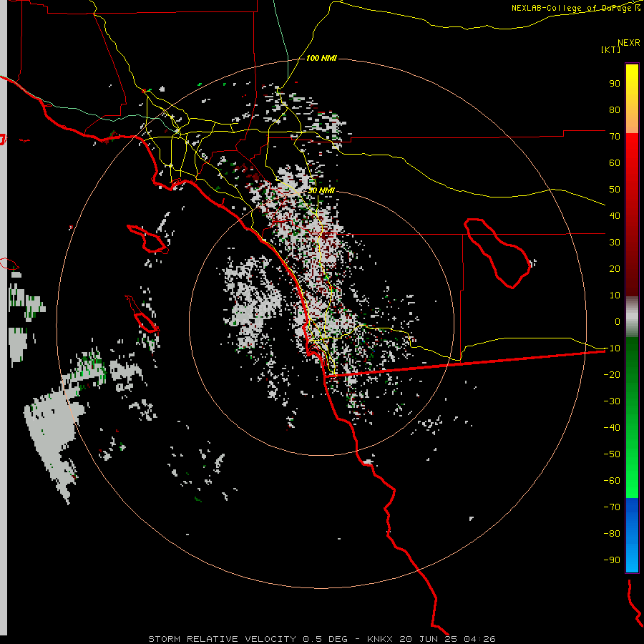Click the 50 value on the velocity scale
Screen dimensions: 644x644
pyautogui.click(x=615, y=190)
